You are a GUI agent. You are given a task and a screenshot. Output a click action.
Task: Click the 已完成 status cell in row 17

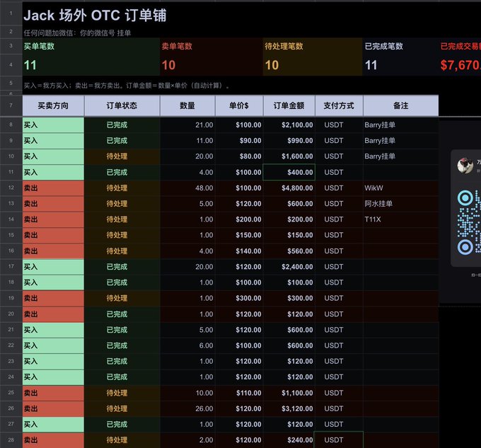click(x=122, y=267)
